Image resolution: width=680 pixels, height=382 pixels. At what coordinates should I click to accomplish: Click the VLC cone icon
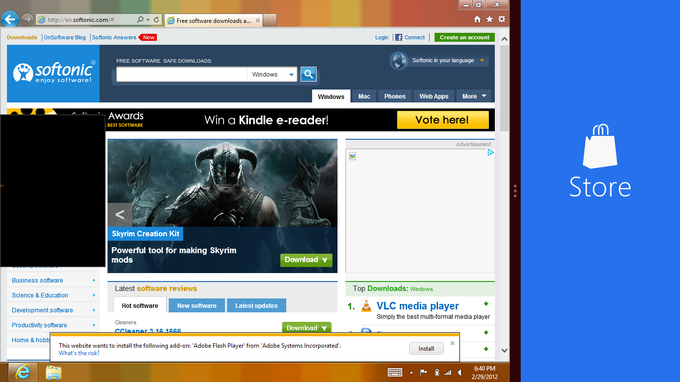point(366,306)
